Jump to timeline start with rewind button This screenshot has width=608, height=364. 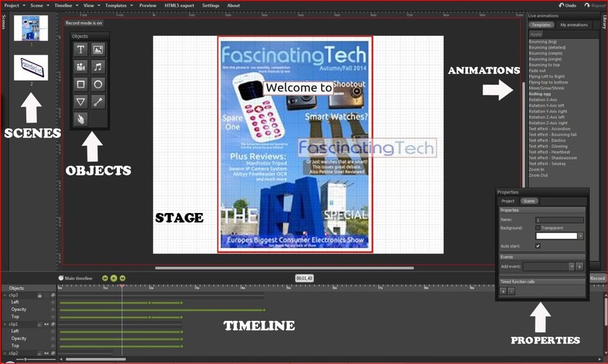[x=105, y=278]
